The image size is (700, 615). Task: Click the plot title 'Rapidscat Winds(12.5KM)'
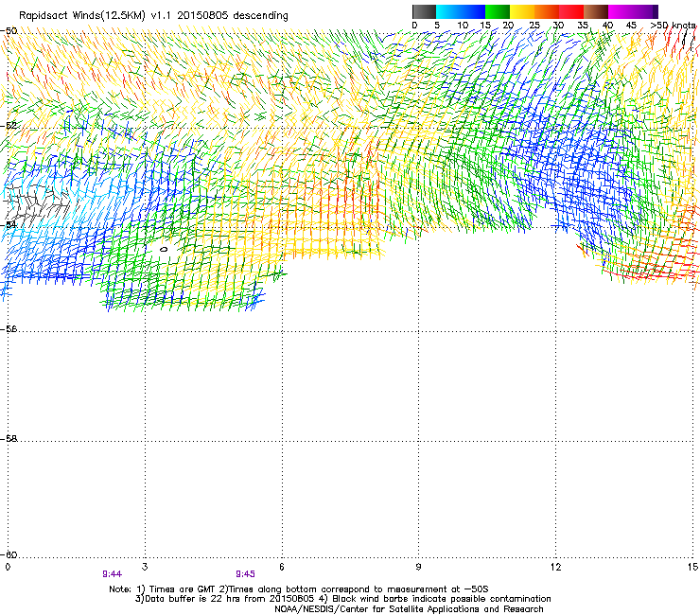click(82, 16)
